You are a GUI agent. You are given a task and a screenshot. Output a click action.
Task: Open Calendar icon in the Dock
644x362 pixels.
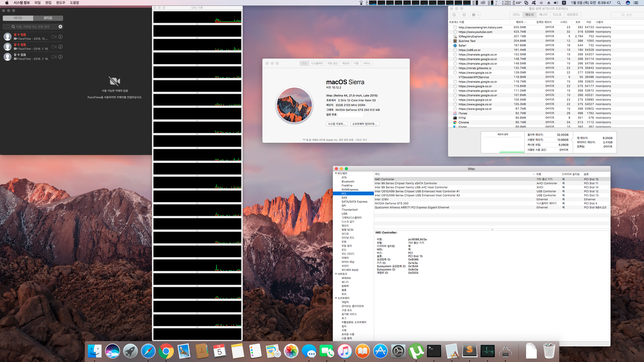220,351
